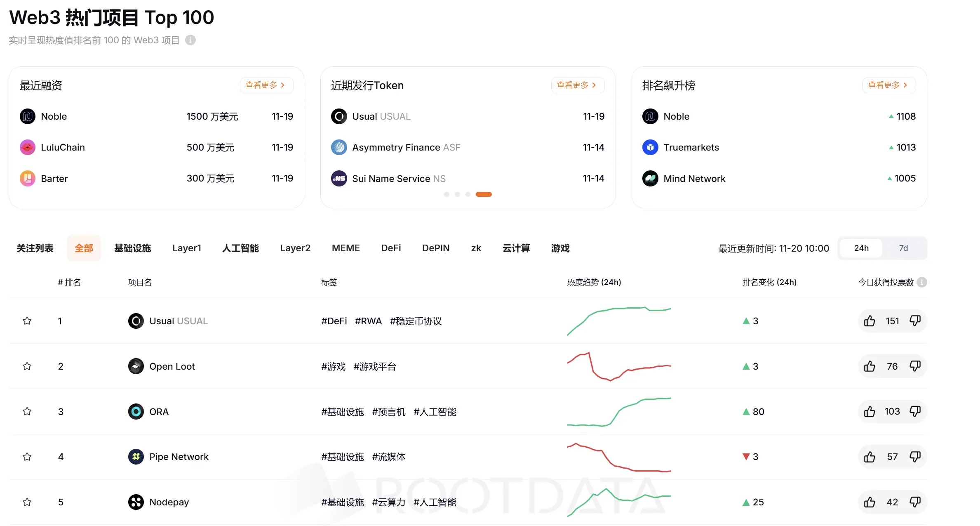Select the first carousel dot under 近期发行Token
The height and width of the screenshot is (526, 980).
coord(447,194)
